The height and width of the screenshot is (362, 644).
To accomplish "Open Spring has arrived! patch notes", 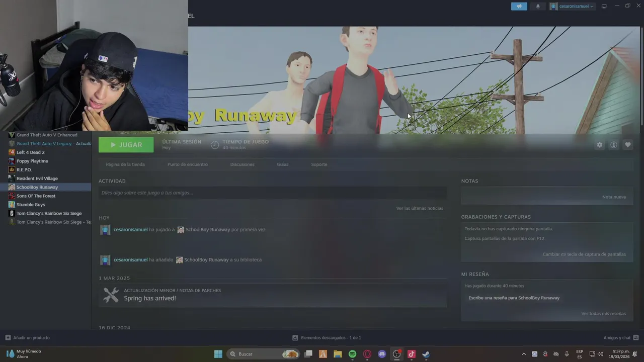I will (150, 298).
